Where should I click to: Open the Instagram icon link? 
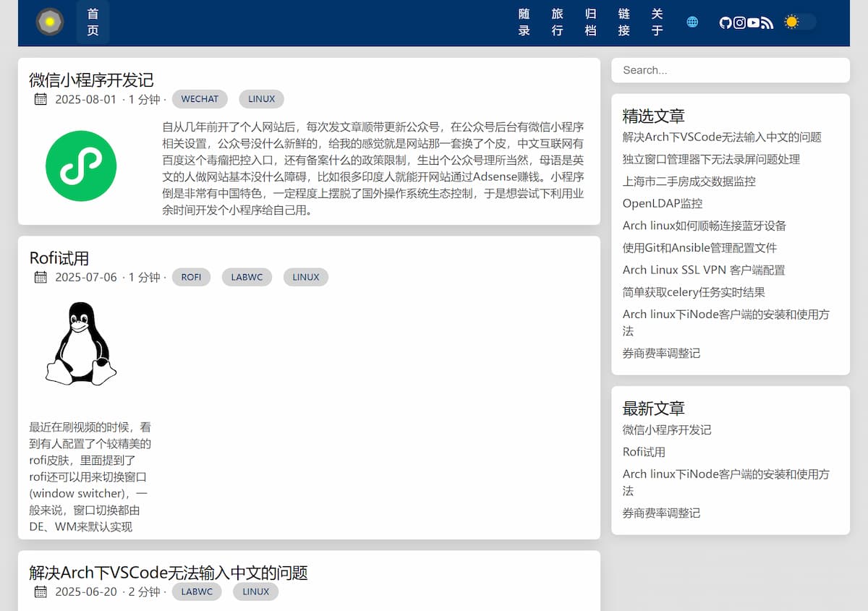coord(739,22)
